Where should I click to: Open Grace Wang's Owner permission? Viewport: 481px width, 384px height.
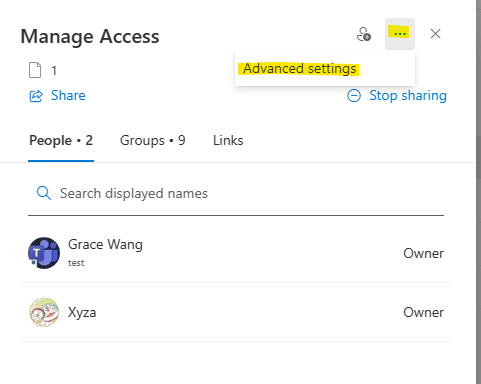pyautogui.click(x=423, y=254)
